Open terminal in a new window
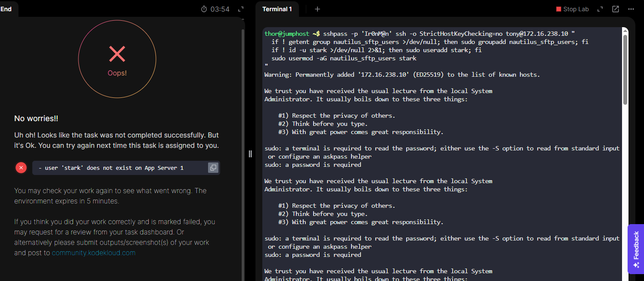This screenshot has width=644, height=281. [616, 9]
